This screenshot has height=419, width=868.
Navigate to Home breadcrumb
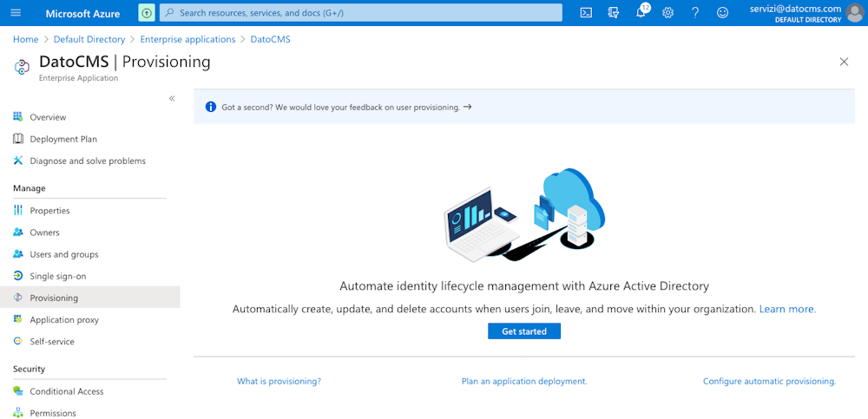pyautogui.click(x=25, y=39)
